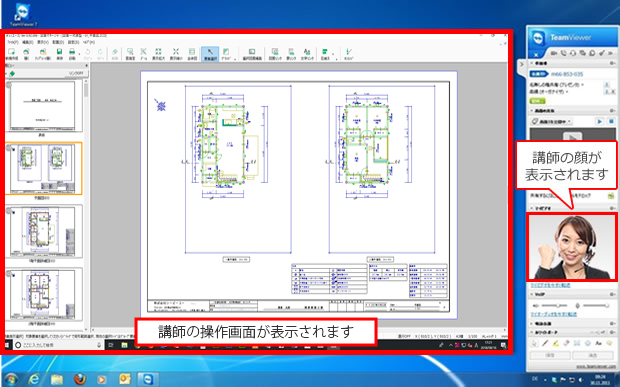The width and height of the screenshot is (620, 387).
Task: Click the stop button in screen sharing section
Action: 611,122
